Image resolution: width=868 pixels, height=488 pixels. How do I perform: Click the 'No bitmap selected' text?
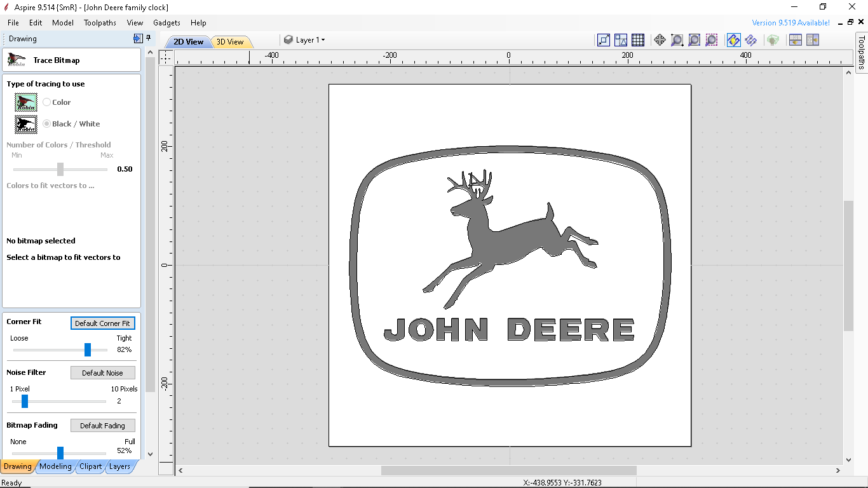click(x=41, y=241)
